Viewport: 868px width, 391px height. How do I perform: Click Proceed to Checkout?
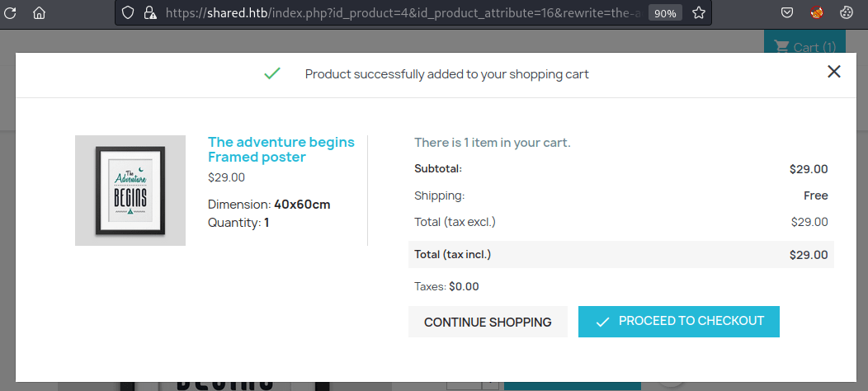pyautogui.click(x=679, y=321)
